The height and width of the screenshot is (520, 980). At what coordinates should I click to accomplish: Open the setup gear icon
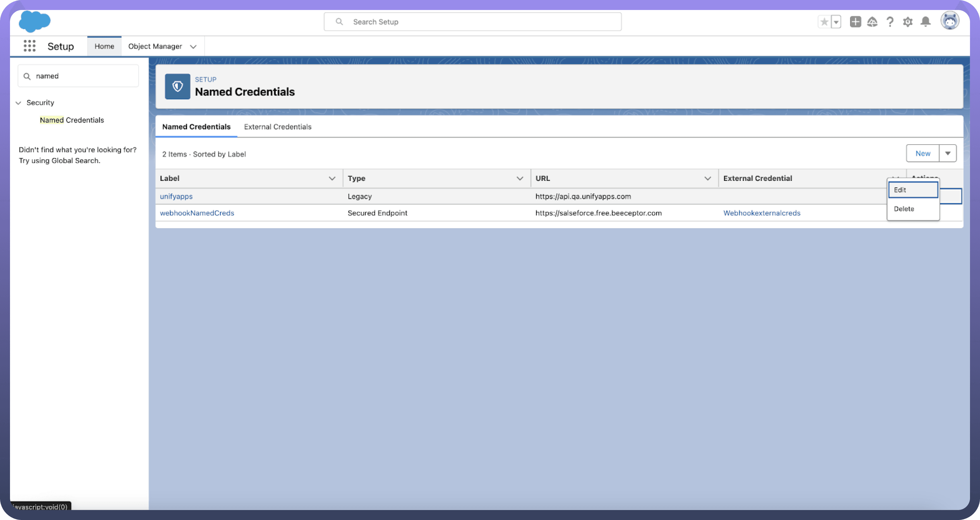coord(908,22)
